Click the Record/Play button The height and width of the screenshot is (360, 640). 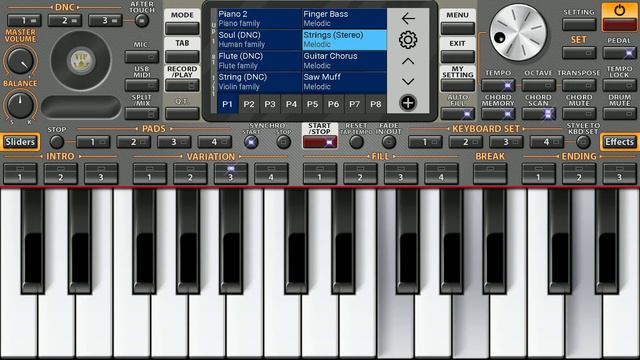pyautogui.click(x=182, y=85)
